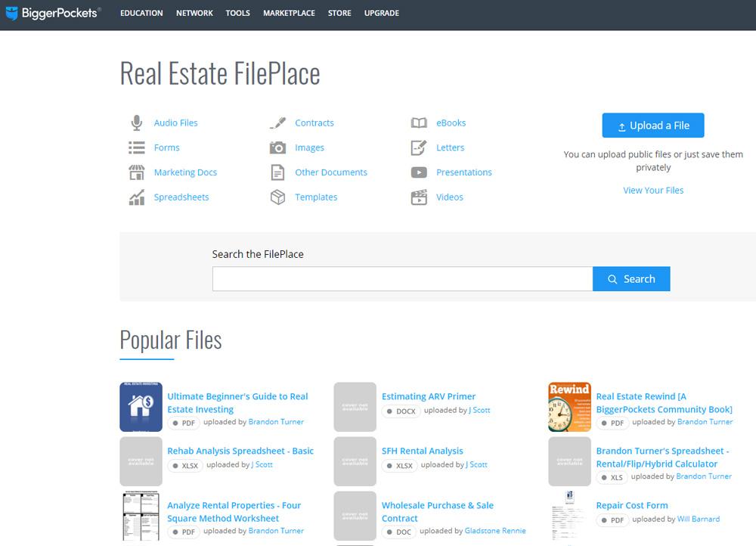Open the Presentations category link
Screen dimensions: 756x546
click(464, 172)
